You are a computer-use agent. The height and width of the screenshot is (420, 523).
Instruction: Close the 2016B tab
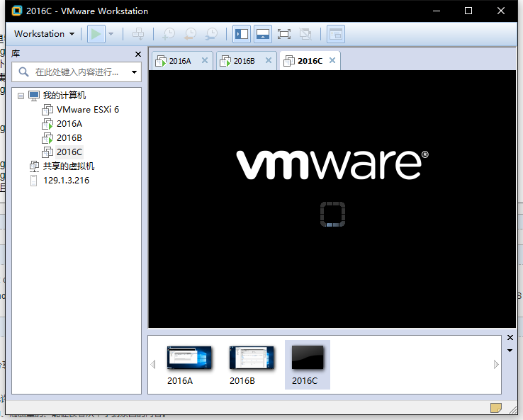(x=269, y=60)
